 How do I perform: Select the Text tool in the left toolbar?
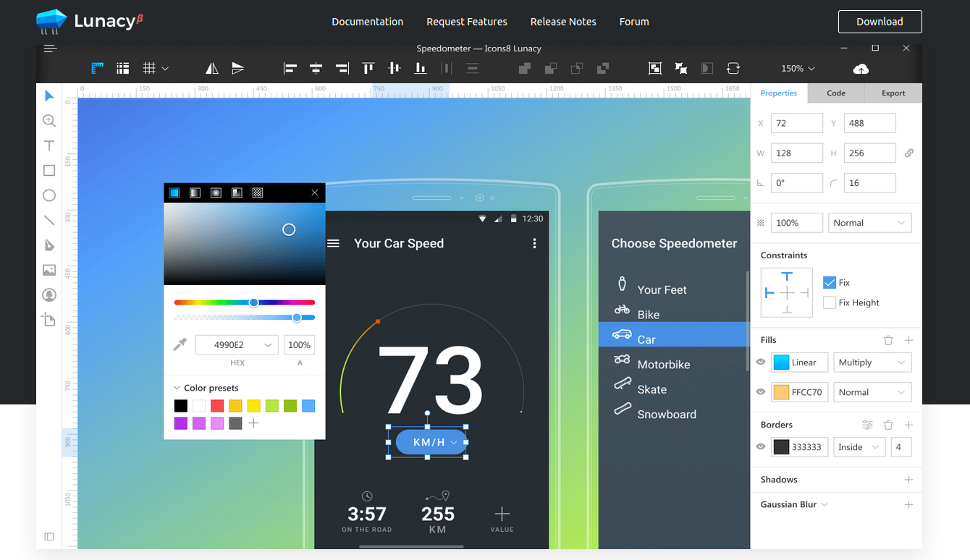(48, 145)
